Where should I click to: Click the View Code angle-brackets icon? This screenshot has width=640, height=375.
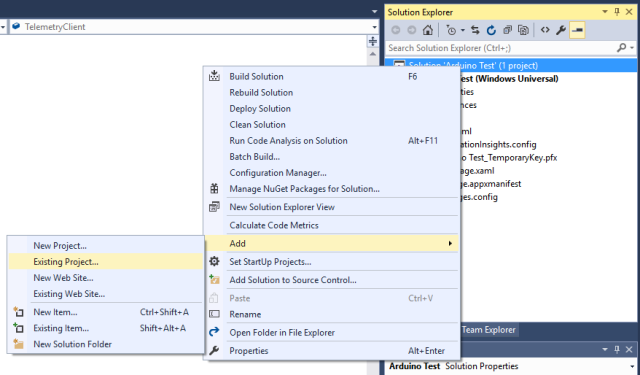[545, 30]
